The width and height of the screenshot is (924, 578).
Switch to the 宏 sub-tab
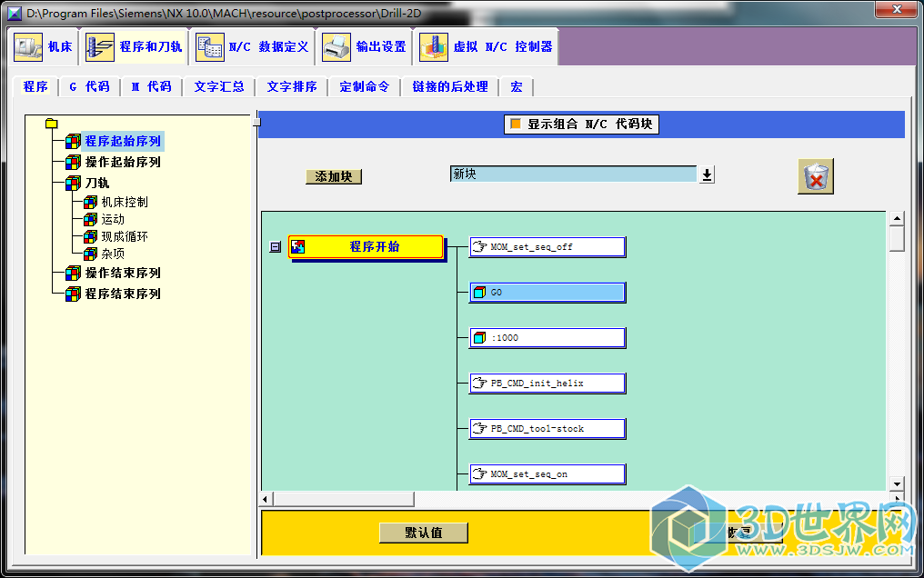[x=517, y=86]
